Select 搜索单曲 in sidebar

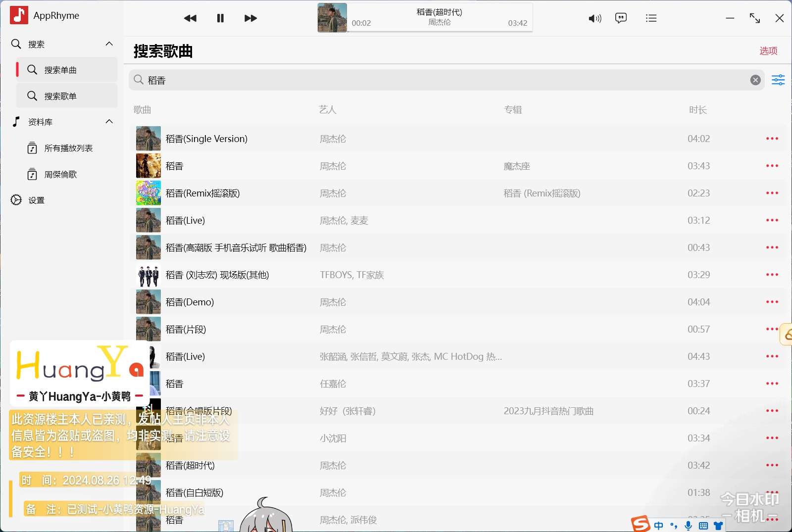click(x=67, y=70)
